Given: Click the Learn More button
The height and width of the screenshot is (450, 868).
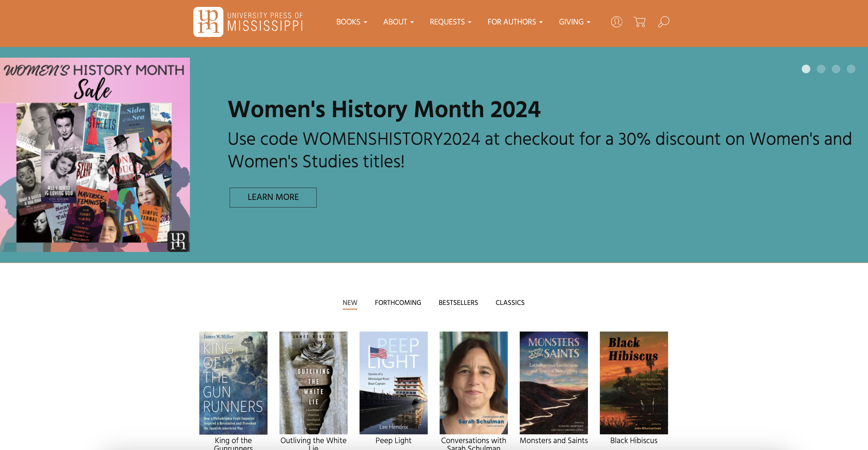Looking at the screenshot, I should point(273,197).
